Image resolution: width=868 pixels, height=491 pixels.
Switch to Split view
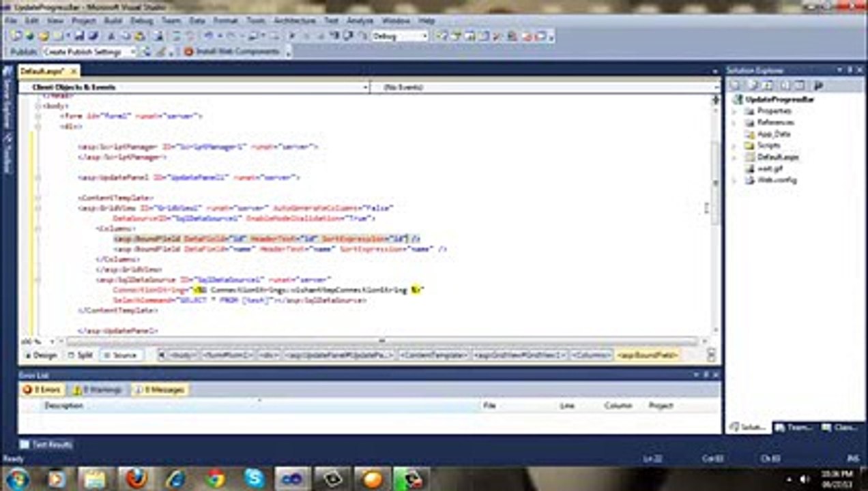click(x=81, y=355)
